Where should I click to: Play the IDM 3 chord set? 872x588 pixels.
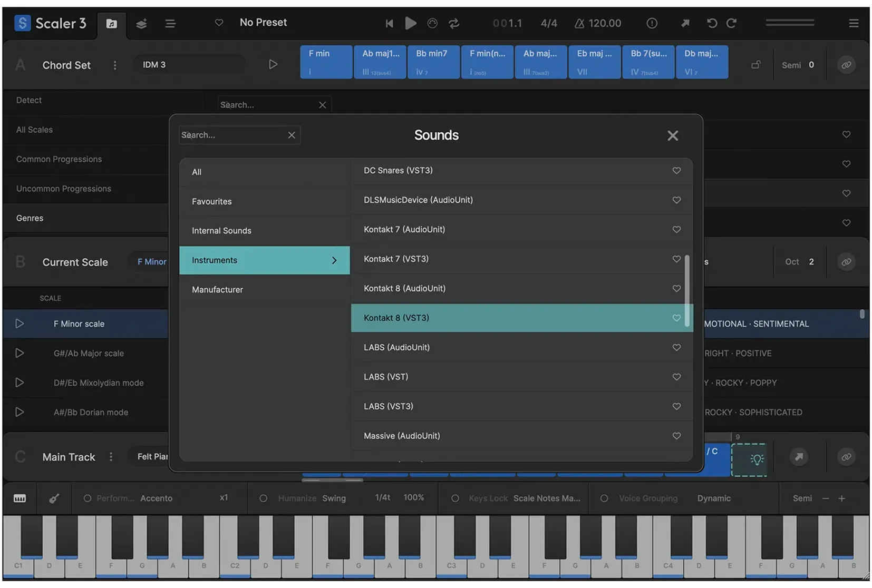pos(273,64)
